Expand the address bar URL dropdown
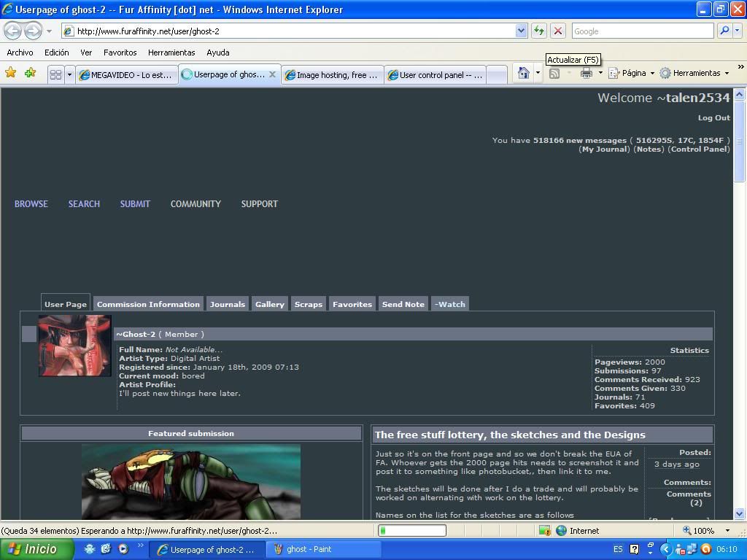The width and height of the screenshot is (747, 560). tap(521, 31)
